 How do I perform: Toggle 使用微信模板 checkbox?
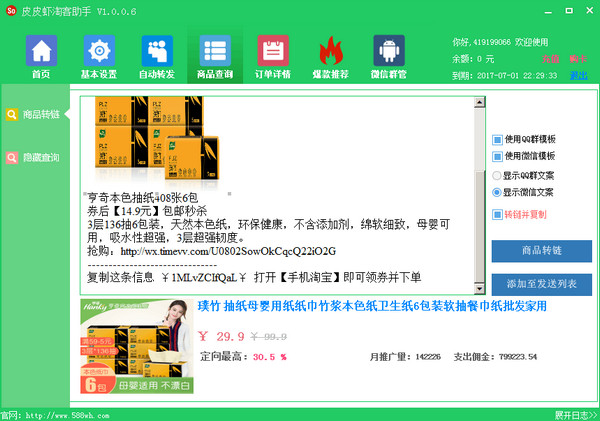497,156
